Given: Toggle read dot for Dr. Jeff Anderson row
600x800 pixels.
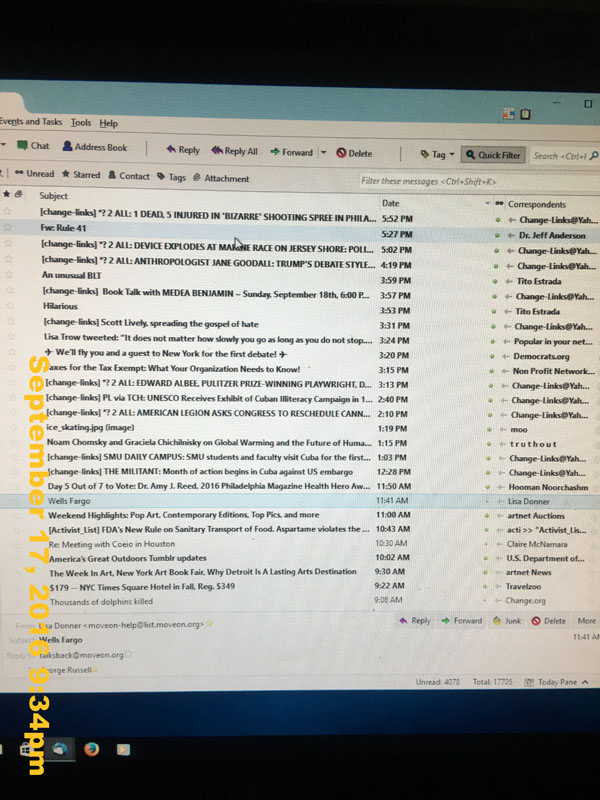Looking at the screenshot, I should [x=497, y=235].
